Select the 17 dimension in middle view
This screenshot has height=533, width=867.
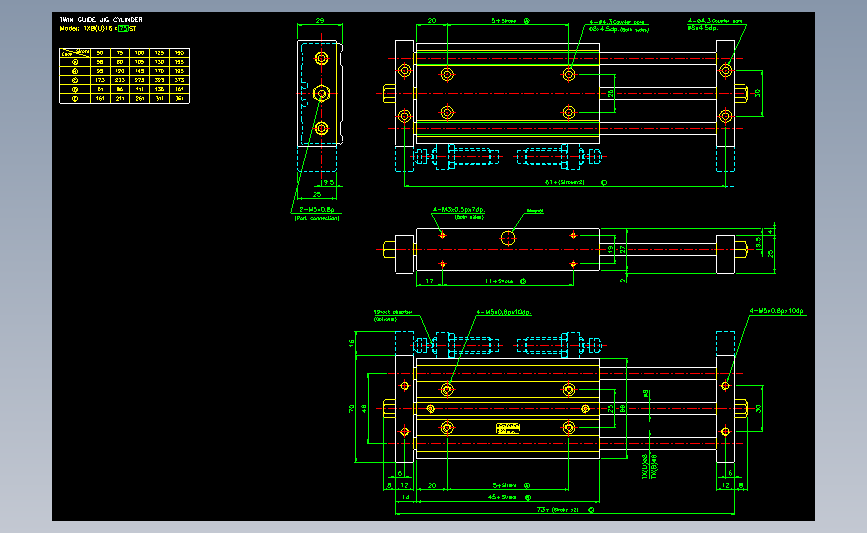(430, 281)
